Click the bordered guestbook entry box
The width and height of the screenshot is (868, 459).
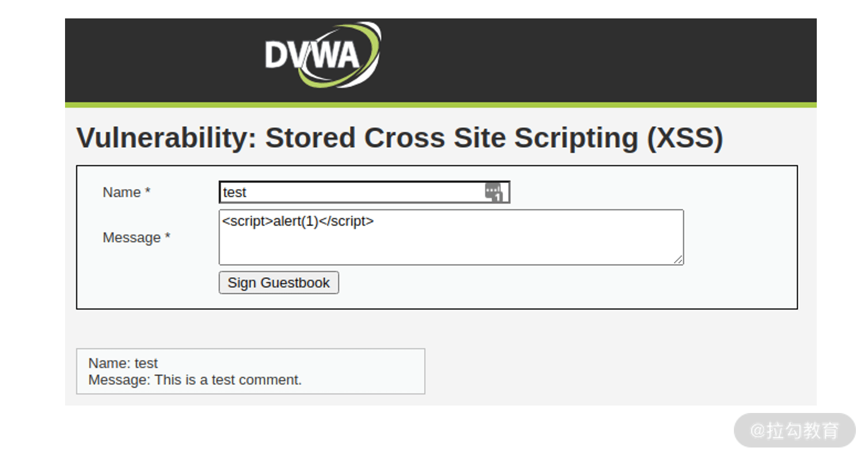(x=250, y=371)
